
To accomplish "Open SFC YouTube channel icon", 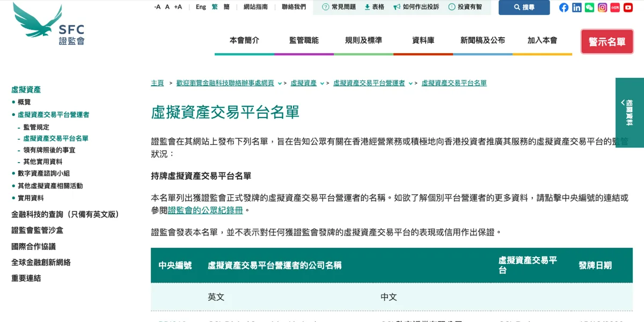I will tap(628, 8).
